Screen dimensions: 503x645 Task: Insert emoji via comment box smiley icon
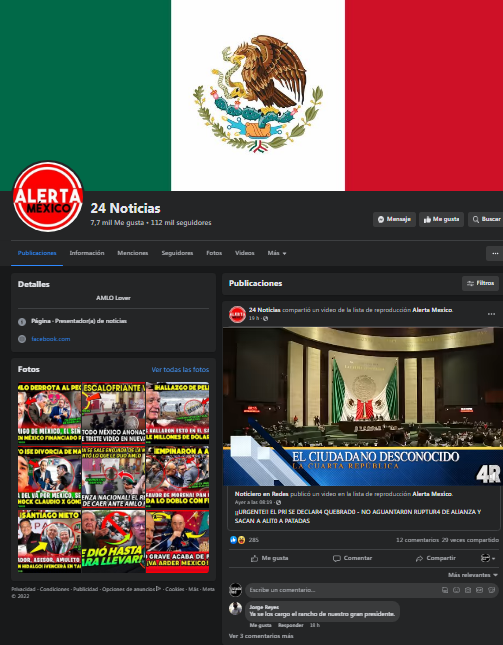click(456, 590)
